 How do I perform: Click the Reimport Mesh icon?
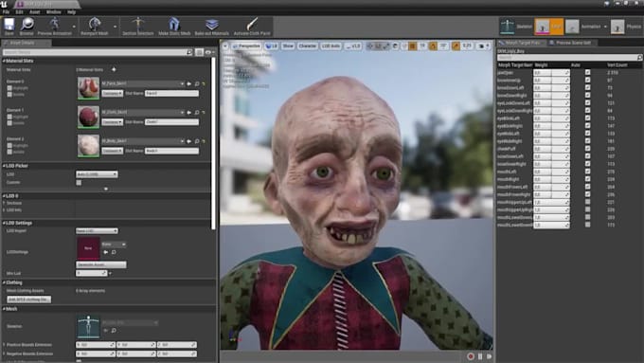(x=95, y=24)
